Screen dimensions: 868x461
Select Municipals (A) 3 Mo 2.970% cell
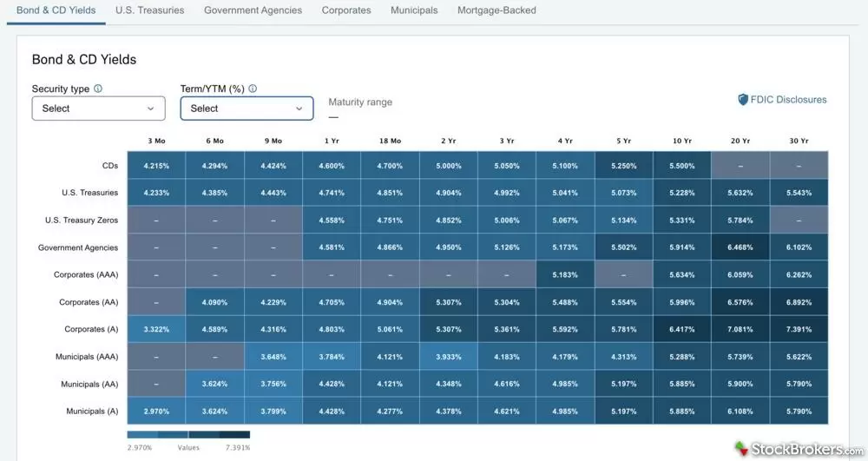coord(156,412)
